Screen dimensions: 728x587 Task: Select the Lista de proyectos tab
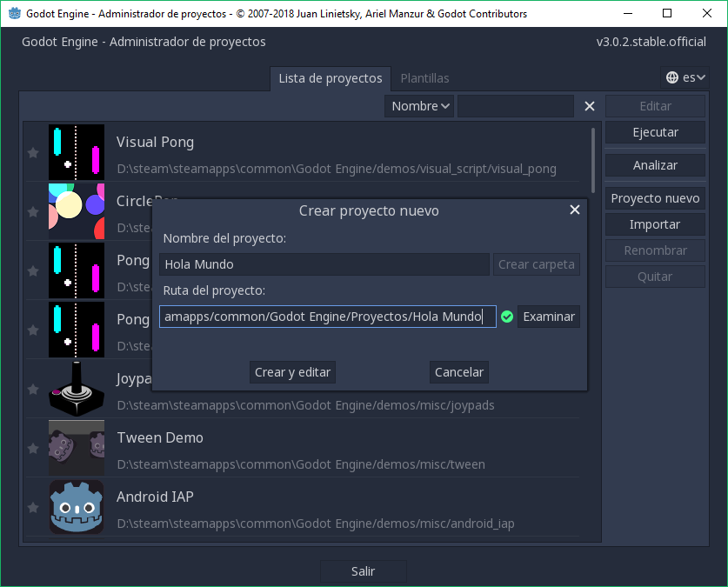coord(331,78)
